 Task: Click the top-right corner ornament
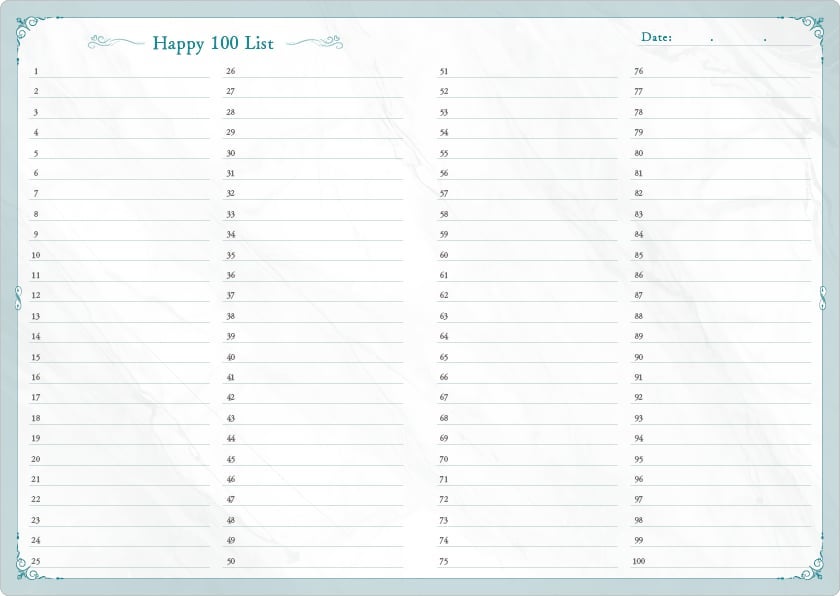tap(808, 31)
